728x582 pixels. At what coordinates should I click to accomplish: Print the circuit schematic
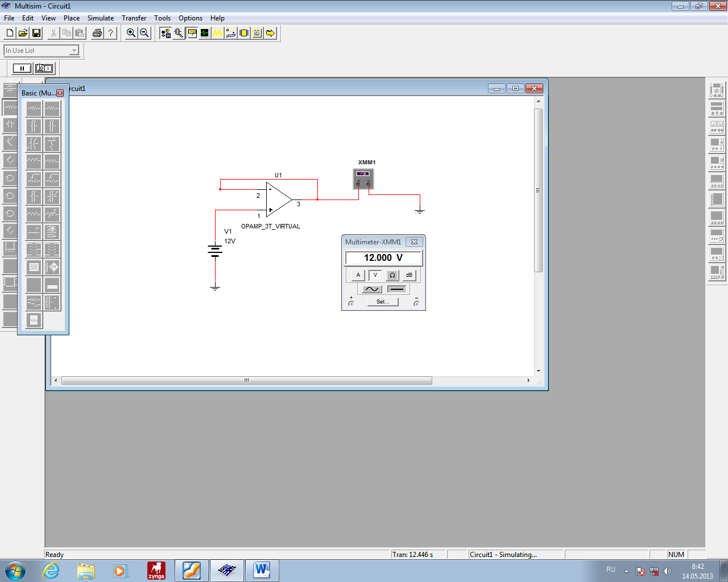97,33
